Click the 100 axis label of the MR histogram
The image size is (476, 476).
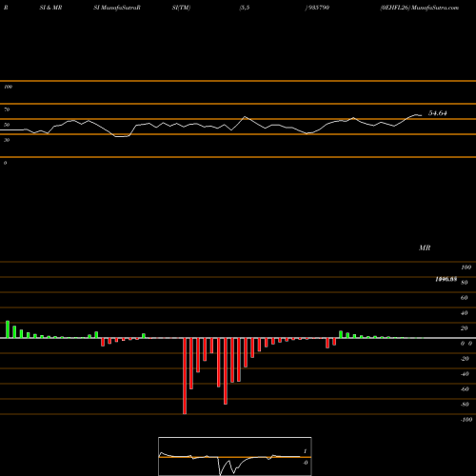pyautogui.click(x=466, y=268)
